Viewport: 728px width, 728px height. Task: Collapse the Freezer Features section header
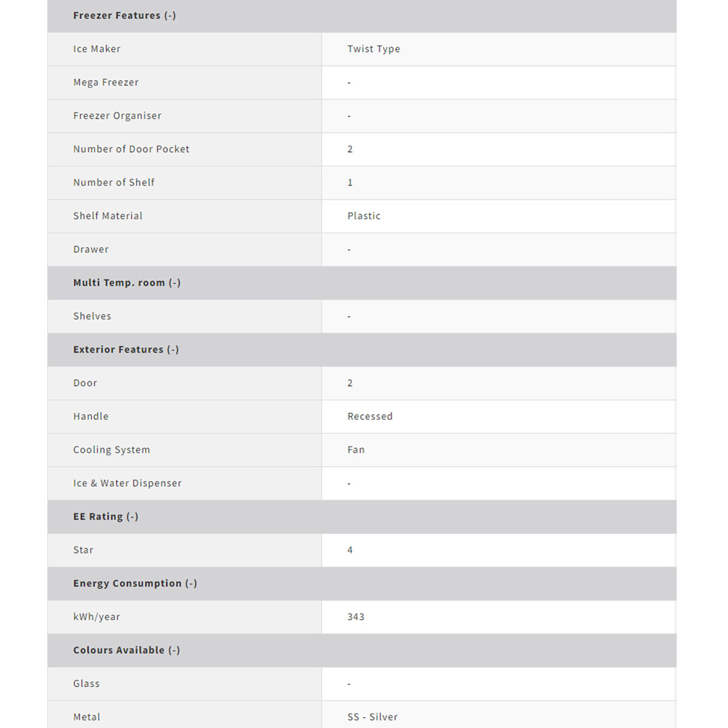pos(125,16)
